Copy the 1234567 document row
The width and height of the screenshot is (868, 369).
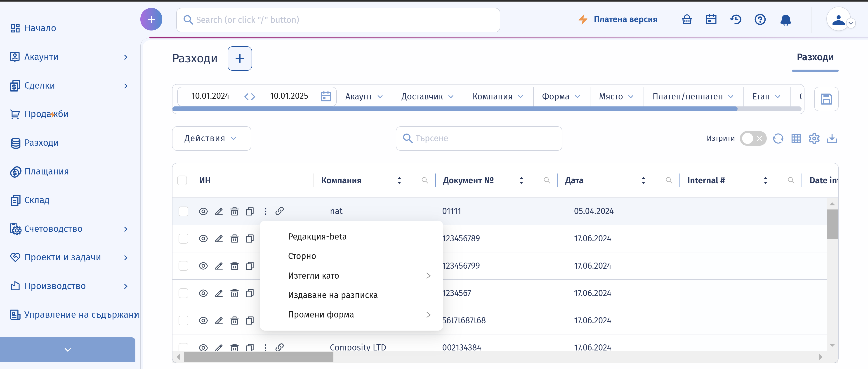pos(250,293)
